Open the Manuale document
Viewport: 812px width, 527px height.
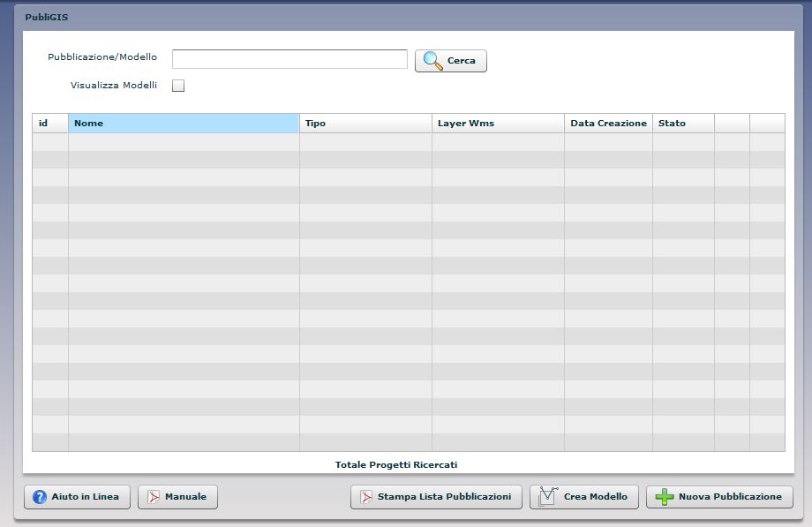point(177,497)
